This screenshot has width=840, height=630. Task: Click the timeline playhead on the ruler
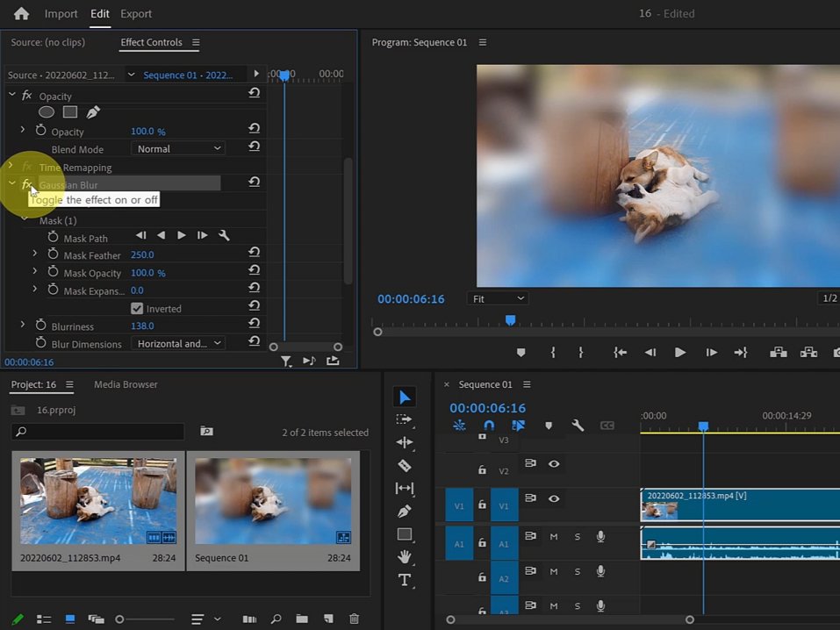[x=703, y=426]
